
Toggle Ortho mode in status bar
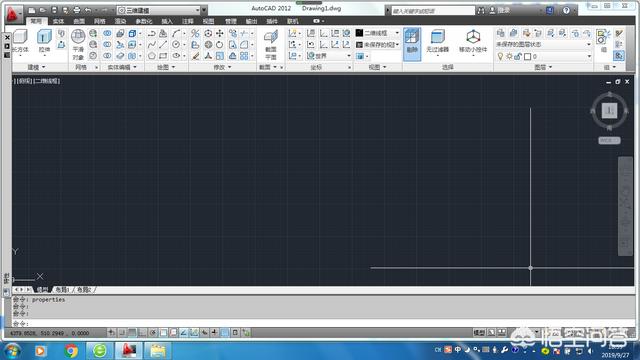pos(142,333)
